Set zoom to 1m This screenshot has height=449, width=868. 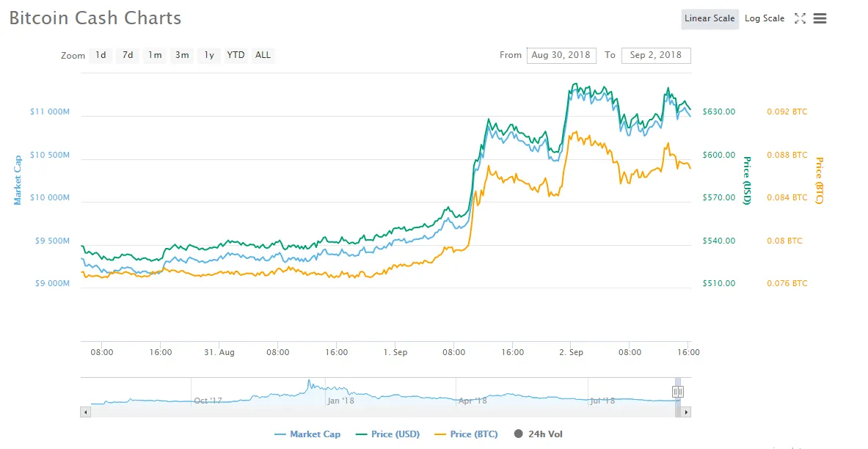155,55
